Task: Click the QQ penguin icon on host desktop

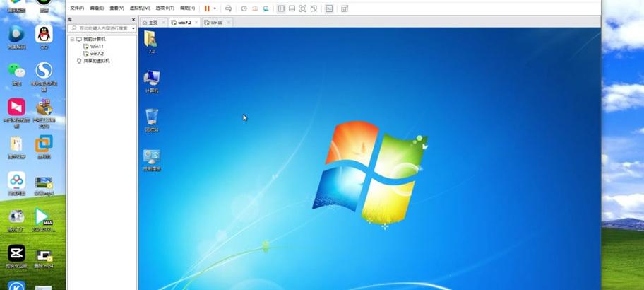Action: (44, 34)
